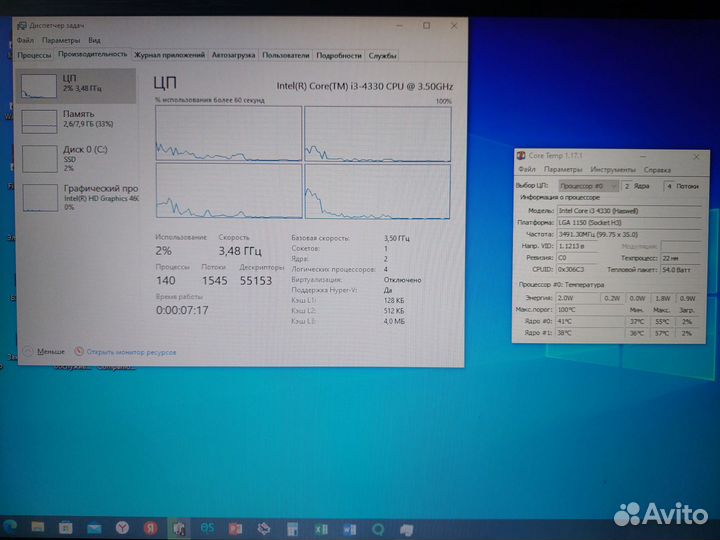Switch to the Службы tab
The width and height of the screenshot is (720, 540).
coord(382,55)
